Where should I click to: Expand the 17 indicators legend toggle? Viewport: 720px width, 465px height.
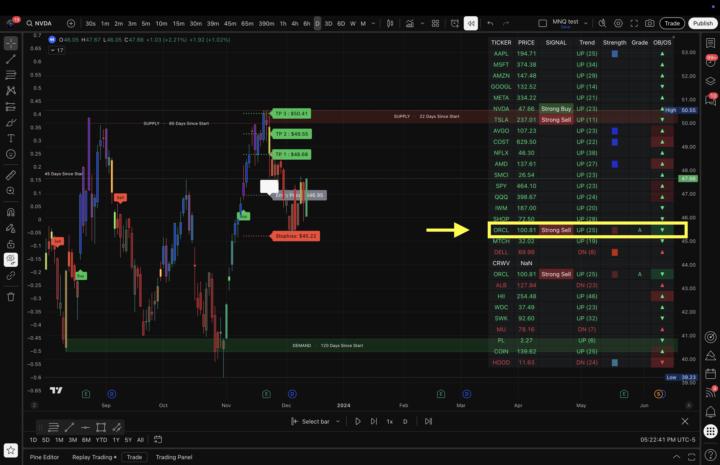pos(57,50)
